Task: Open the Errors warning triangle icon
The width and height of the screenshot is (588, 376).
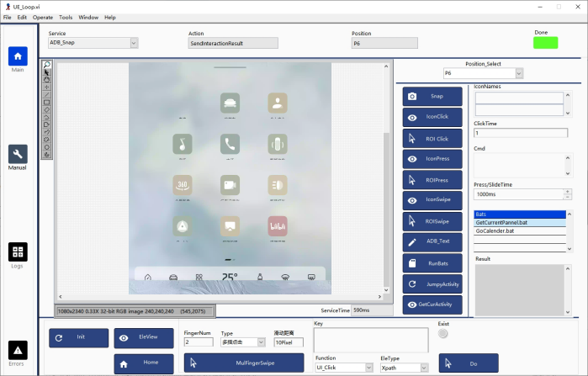Action: (x=18, y=350)
